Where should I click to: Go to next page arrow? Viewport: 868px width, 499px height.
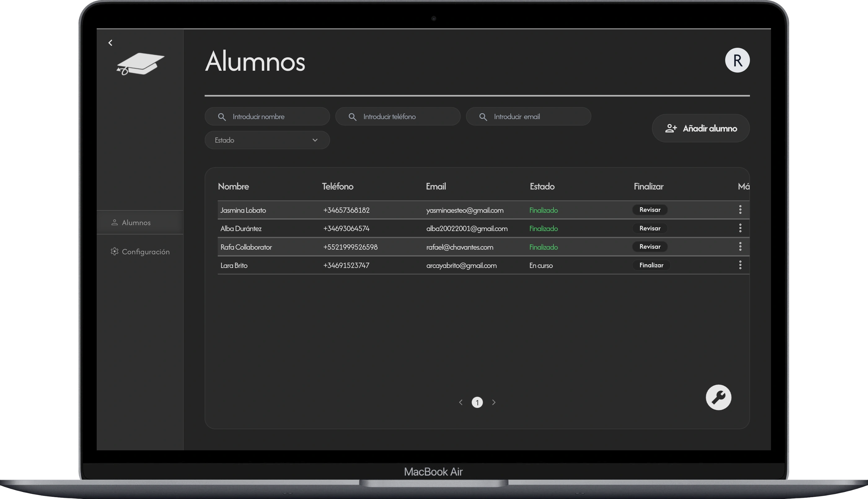coord(494,402)
